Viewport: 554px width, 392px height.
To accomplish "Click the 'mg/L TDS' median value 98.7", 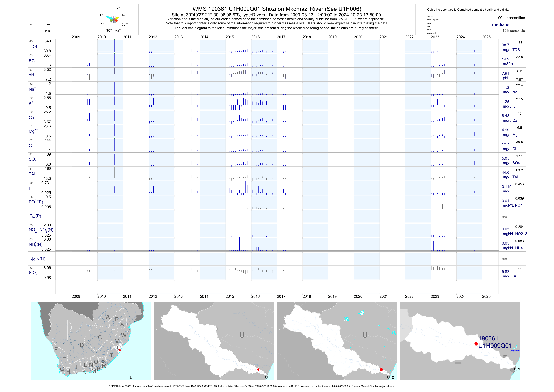I will pos(505,45).
